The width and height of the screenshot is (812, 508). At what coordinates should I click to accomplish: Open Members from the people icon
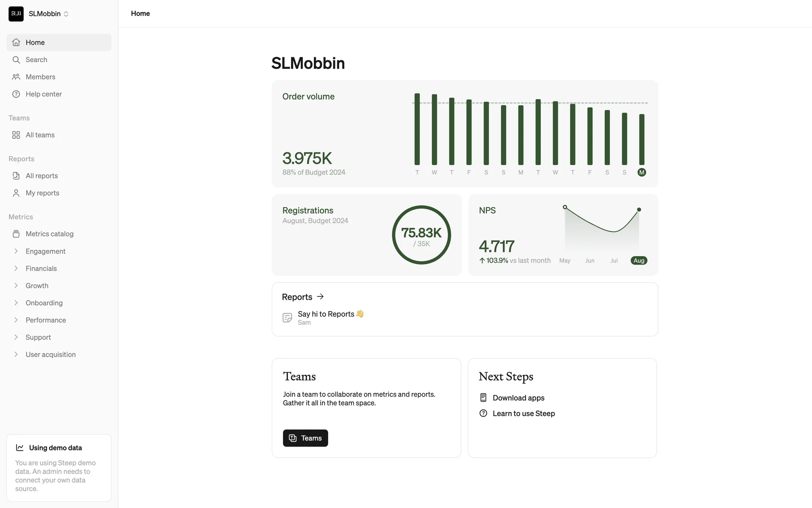click(x=16, y=77)
